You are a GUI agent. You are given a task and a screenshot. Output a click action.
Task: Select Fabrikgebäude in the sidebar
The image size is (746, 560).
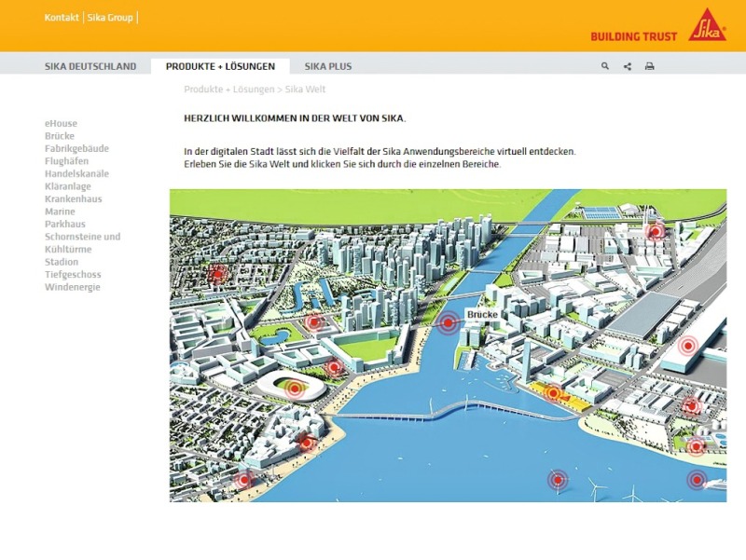77,148
